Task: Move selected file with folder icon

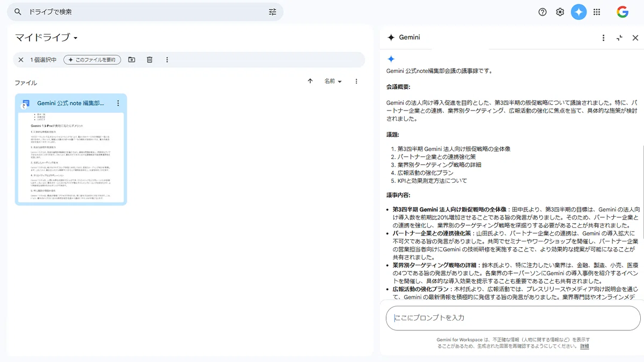Action: 132,60
